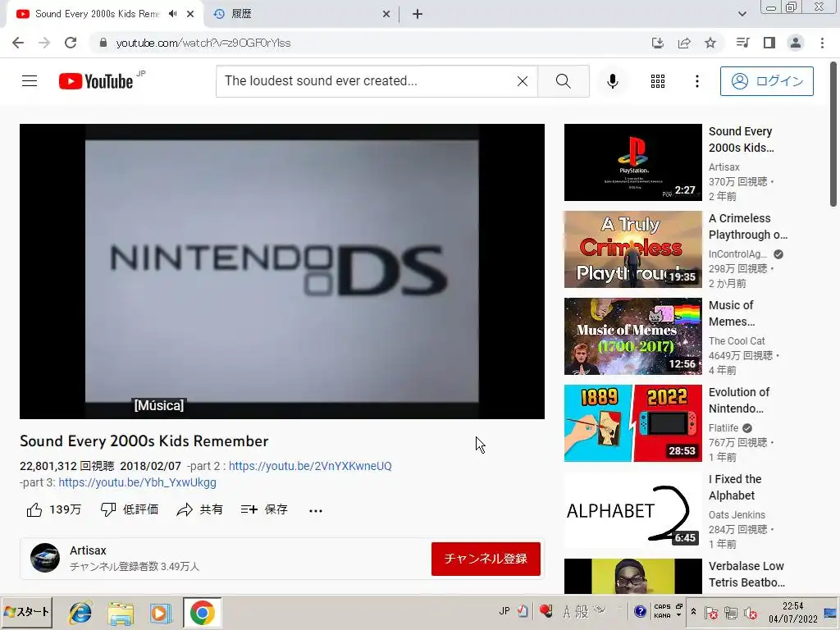This screenshot has height=630, width=840.
Task: Click the Oats Jenkins channel name
Action: pyautogui.click(x=737, y=515)
